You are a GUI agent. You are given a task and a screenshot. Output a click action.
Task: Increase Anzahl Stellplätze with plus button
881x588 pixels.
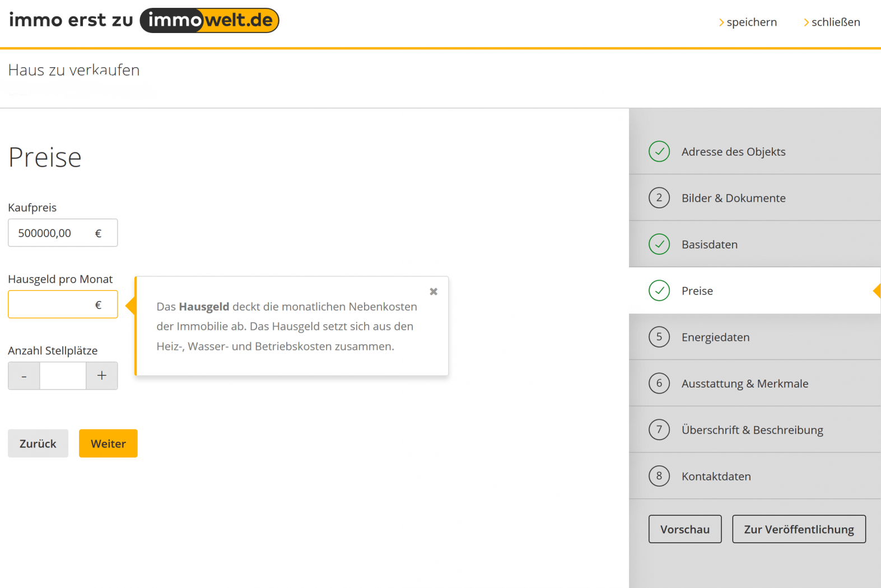coord(102,376)
